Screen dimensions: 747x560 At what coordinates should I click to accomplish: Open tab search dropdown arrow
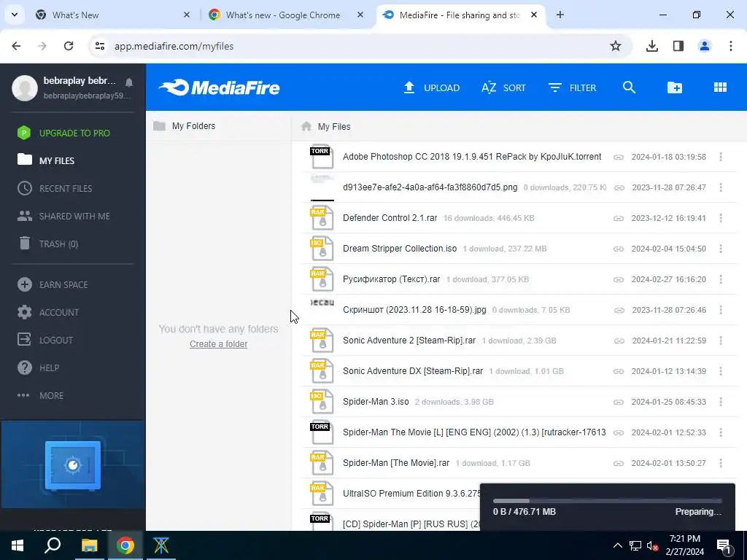15,15
